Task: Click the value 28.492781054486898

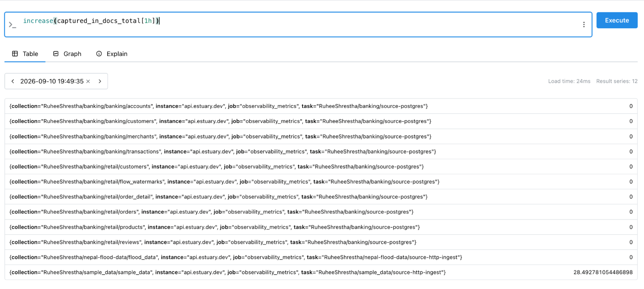Action: pyautogui.click(x=603, y=272)
